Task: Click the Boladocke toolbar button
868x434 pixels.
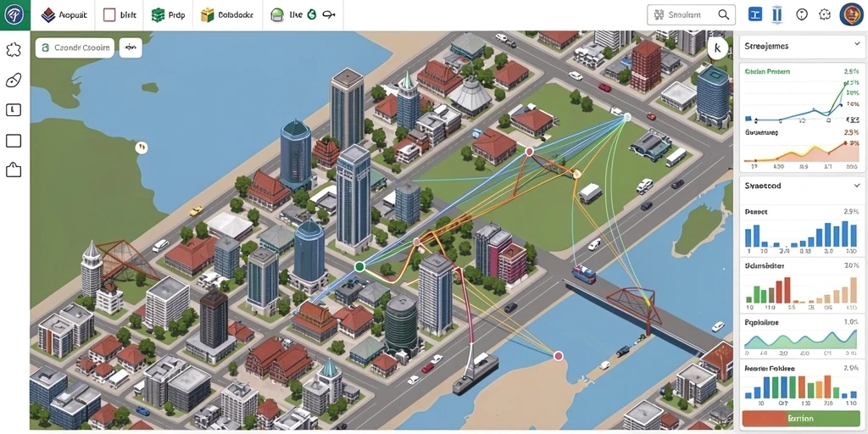Action: [227, 15]
